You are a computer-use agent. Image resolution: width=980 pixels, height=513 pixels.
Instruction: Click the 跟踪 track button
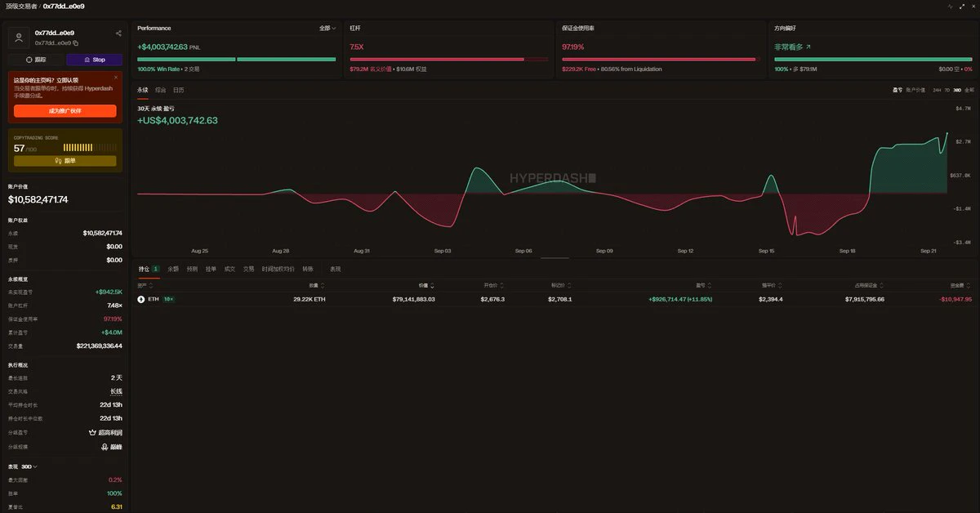(x=36, y=60)
